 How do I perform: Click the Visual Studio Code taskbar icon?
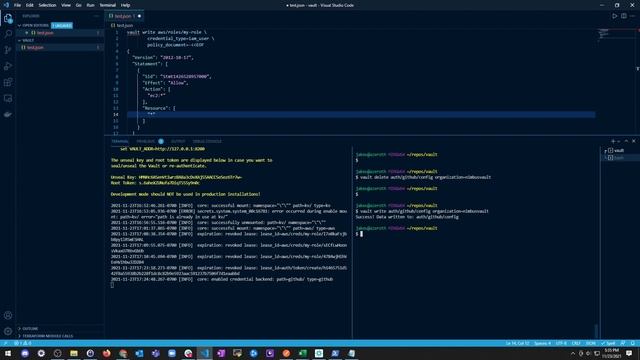[x=204, y=353]
